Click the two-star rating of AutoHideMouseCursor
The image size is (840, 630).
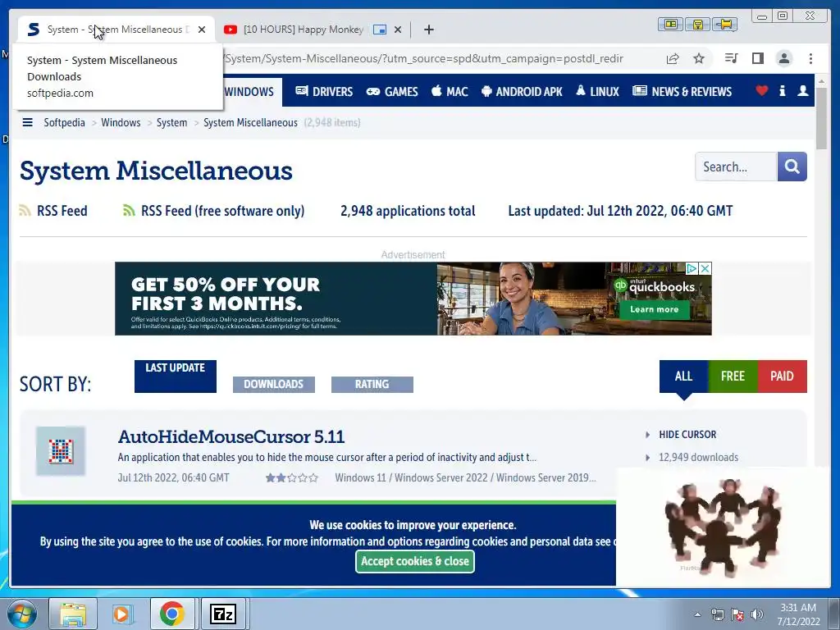pos(291,478)
